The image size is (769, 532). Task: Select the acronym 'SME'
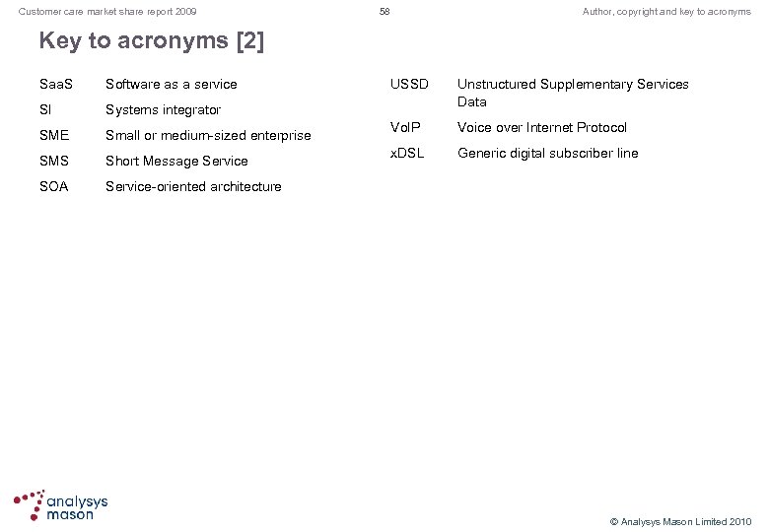(54, 135)
